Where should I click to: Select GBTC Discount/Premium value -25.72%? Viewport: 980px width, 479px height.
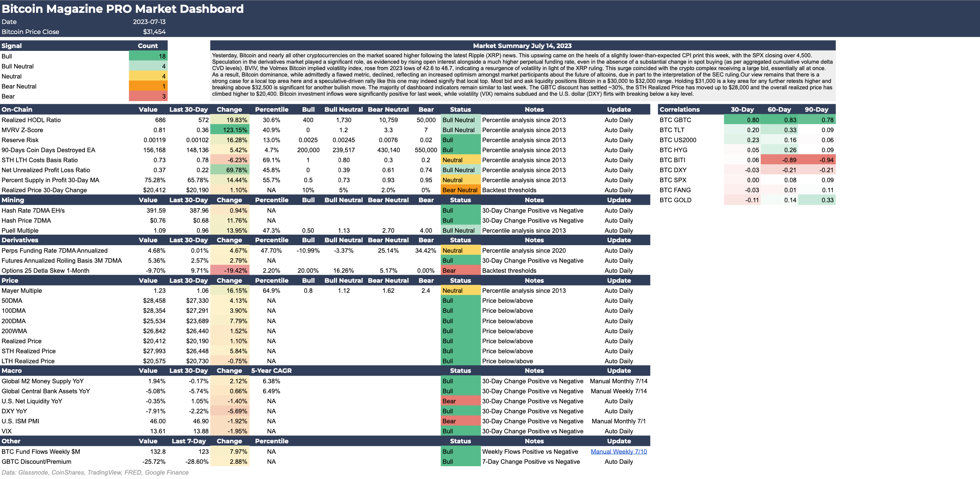click(154, 461)
